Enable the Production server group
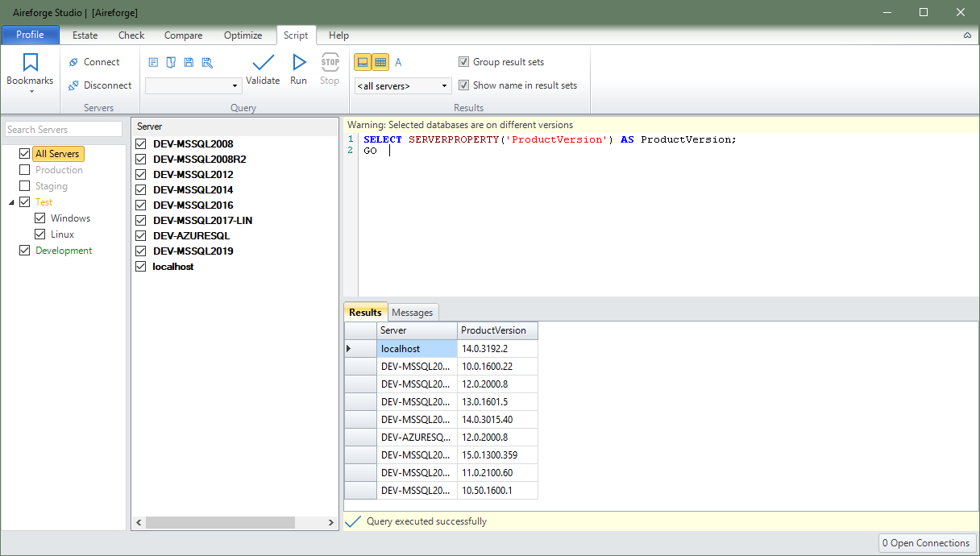Screen dimensions: 980x556 pos(24,169)
